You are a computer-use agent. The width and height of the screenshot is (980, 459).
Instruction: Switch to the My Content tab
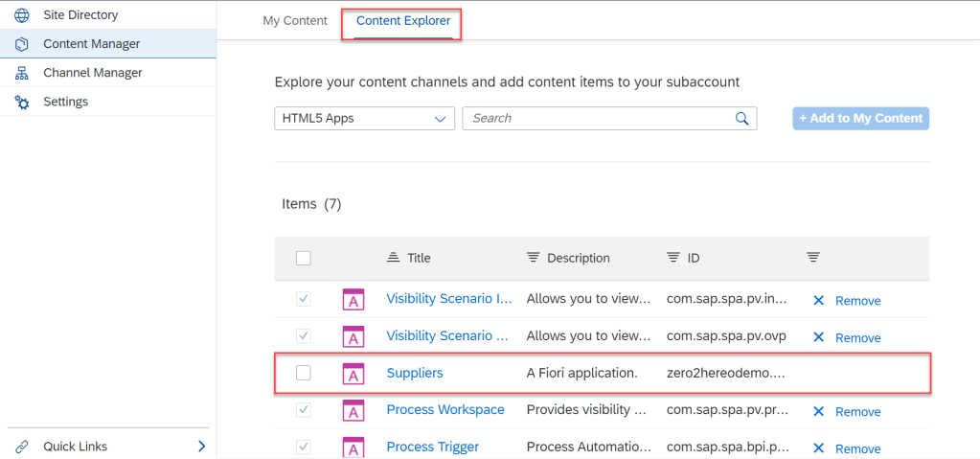click(295, 21)
